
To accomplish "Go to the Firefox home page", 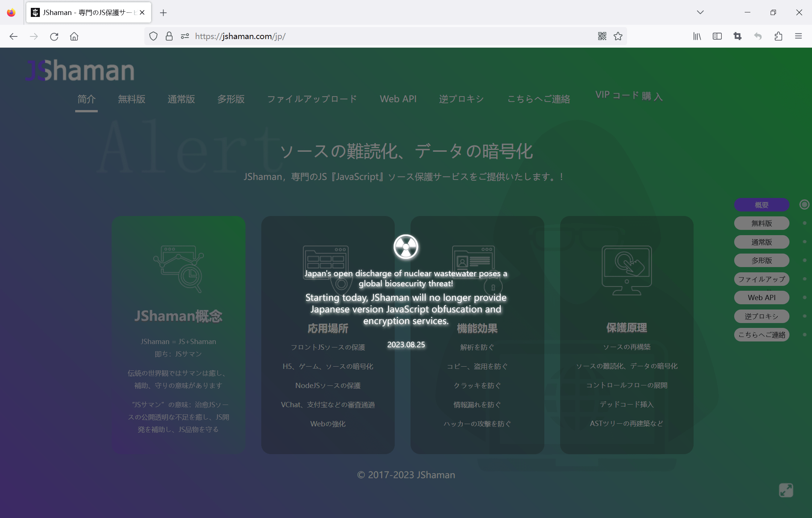I will coord(74,36).
